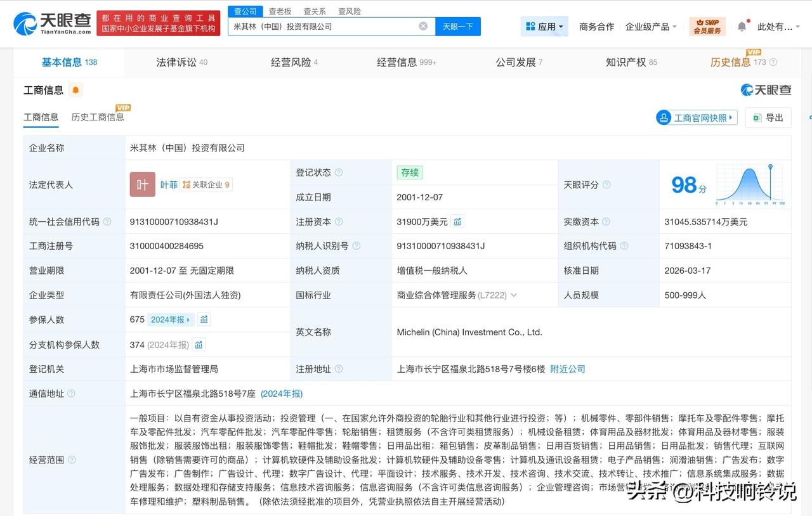812x516 pixels.
Task: Click the help icon next to 注册地址
Action: [x=339, y=369]
